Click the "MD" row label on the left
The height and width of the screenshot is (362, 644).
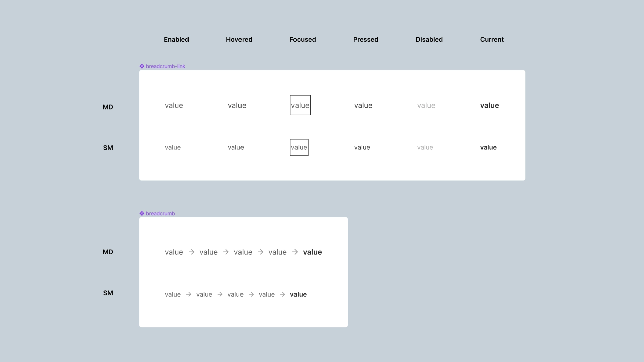click(108, 107)
